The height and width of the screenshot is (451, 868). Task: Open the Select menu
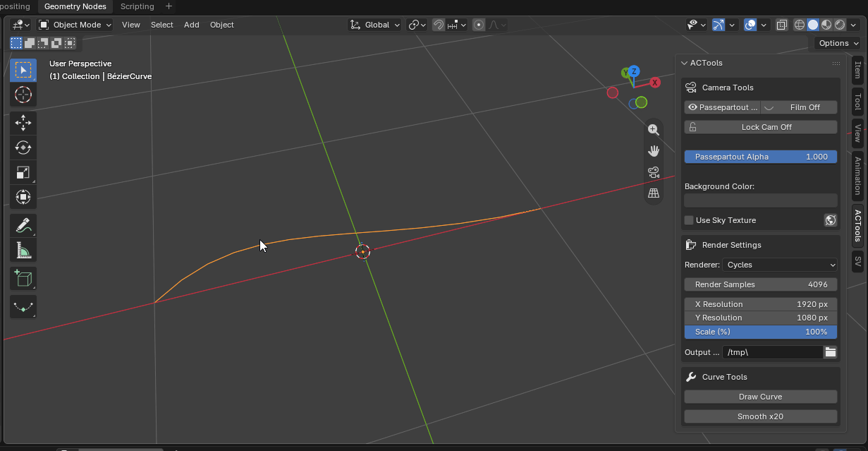[x=162, y=25]
